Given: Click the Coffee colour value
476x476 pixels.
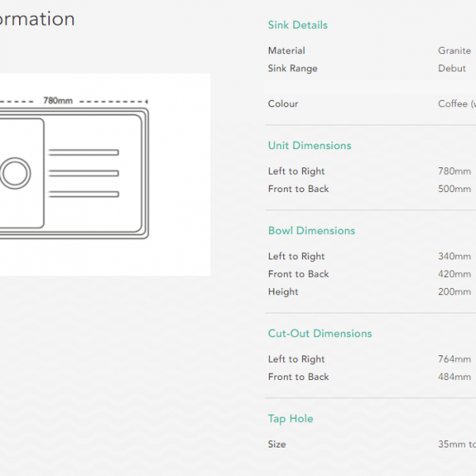Looking at the screenshot, I should [x=457, y=104].
